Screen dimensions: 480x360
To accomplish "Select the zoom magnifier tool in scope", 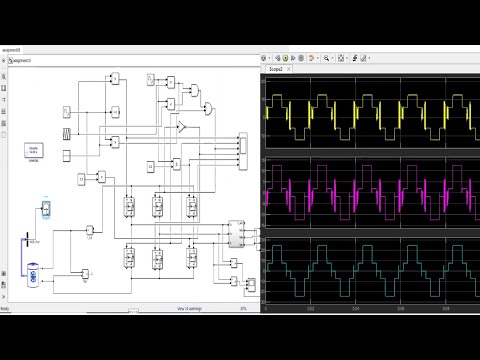I will 326,58.
